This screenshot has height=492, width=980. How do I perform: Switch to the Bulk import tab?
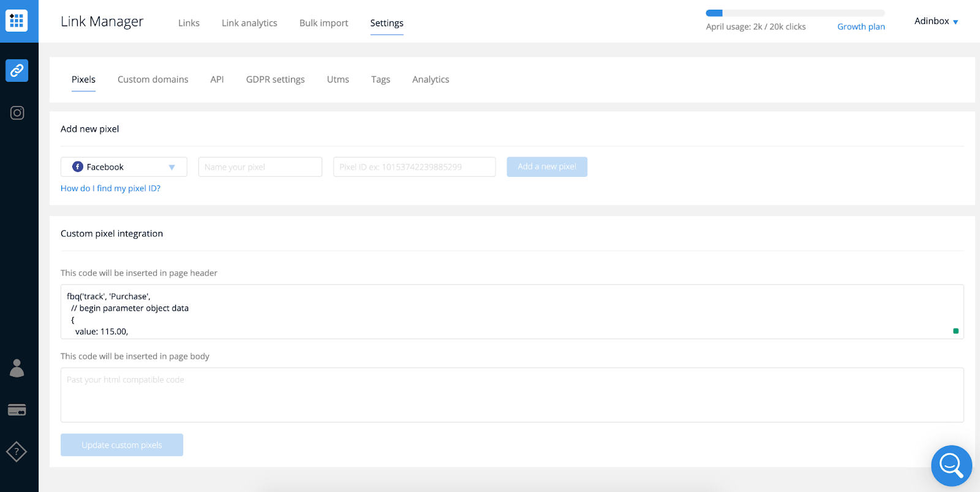(323, 23)
